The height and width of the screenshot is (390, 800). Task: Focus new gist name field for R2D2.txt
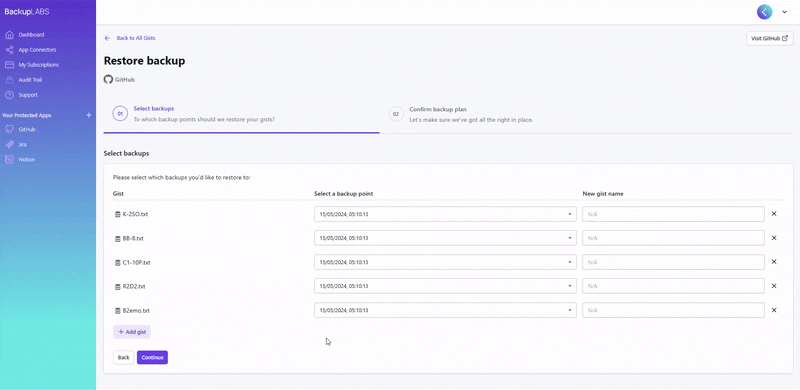673,286
